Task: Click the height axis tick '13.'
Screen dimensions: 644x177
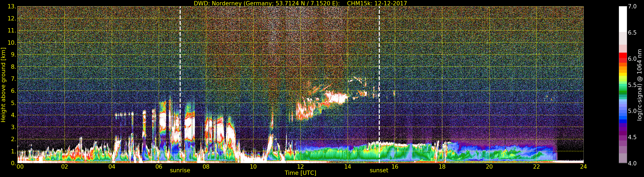Action: pos(12,6)
